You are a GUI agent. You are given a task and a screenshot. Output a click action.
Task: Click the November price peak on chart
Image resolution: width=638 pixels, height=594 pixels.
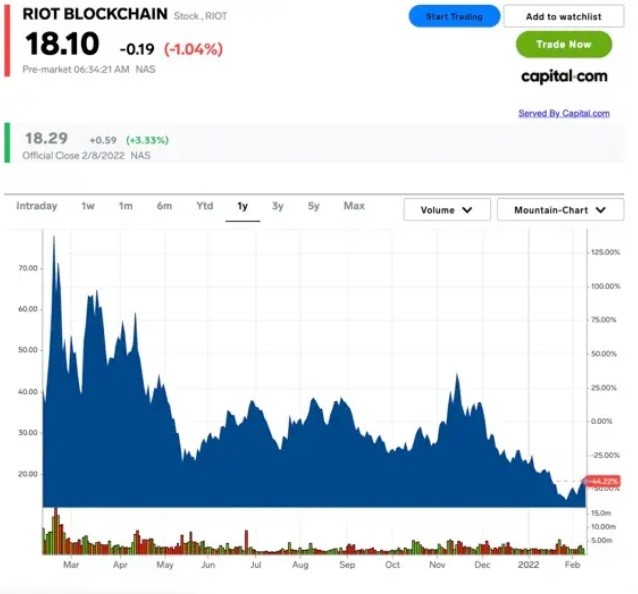point(456,376)
